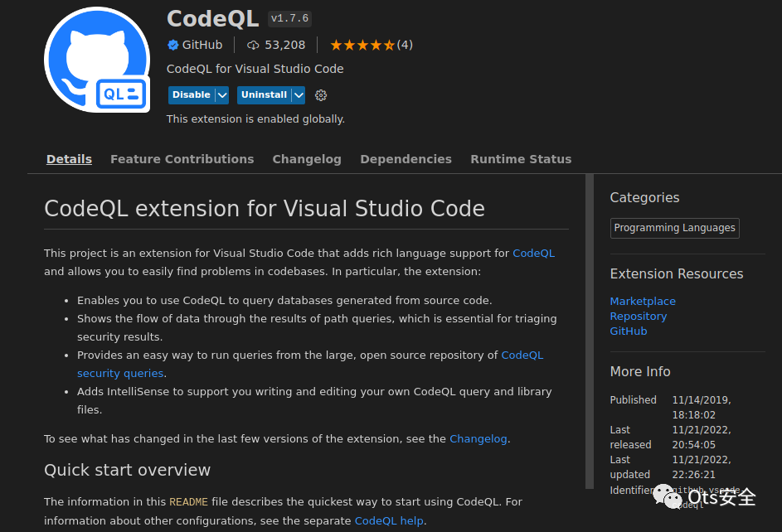Click the README vertical scrollbar
Screen dimensions: 782x532
point(590,331)
